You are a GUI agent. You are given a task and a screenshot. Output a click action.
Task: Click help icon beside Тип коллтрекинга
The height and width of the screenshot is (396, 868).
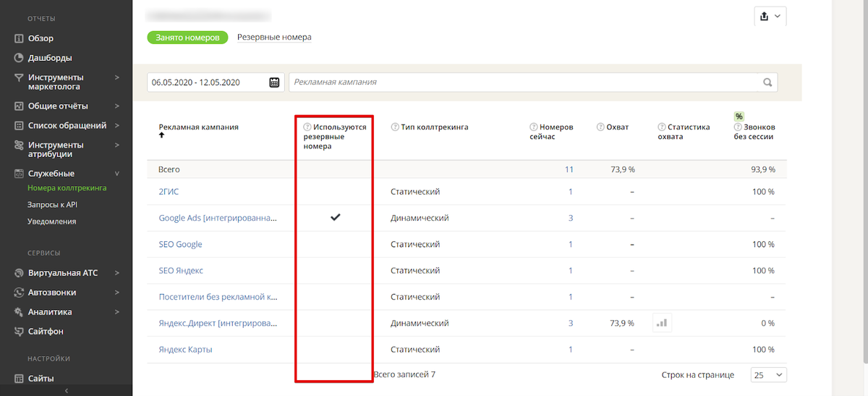[x=395, y=127]
